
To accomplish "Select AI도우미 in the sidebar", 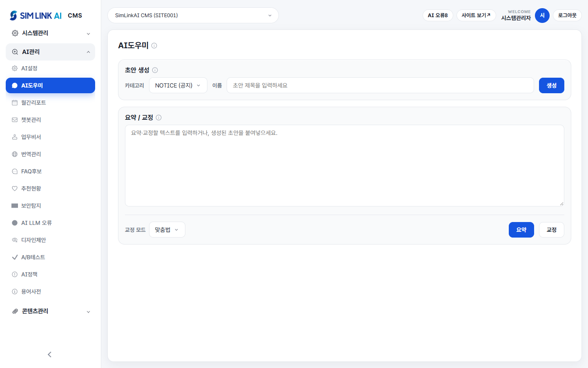I will (51, 85).
